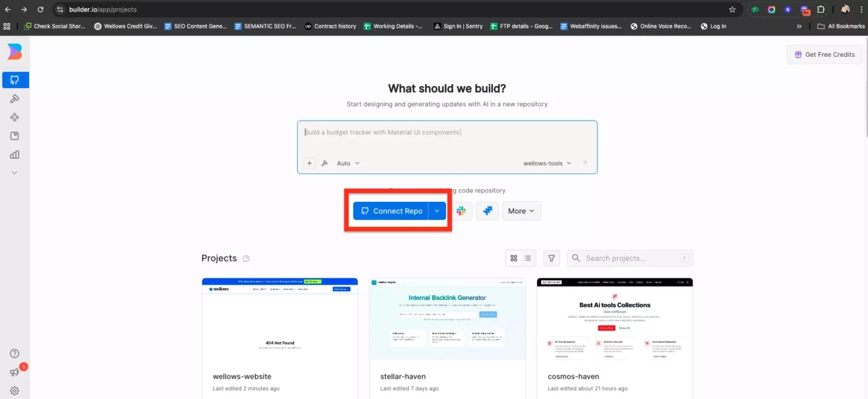Click the megaphone announcements icon
Image resolution: width=868 pixels, height=399 pixels.
(14, 372)
